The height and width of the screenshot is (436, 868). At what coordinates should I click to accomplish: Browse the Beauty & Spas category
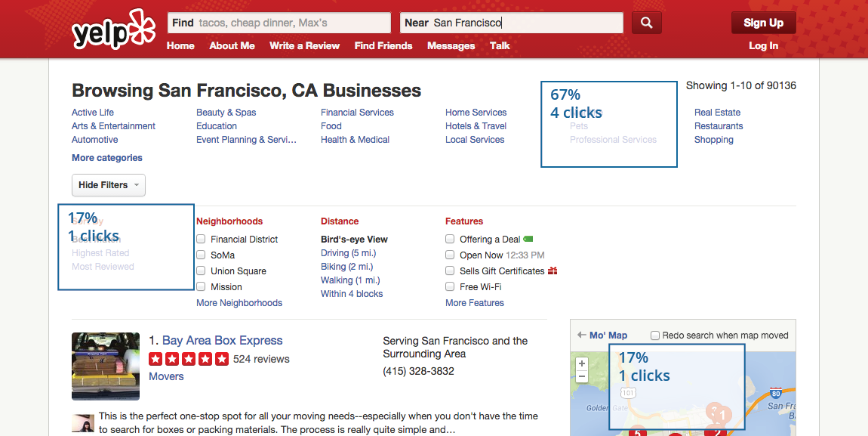(x=226, y=113)
